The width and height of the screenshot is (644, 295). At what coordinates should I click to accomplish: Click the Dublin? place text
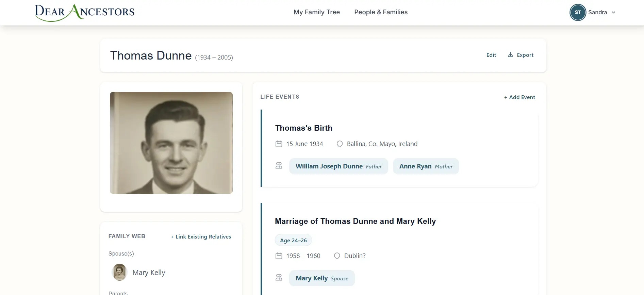pyautogui.click(x=355, y=256)
